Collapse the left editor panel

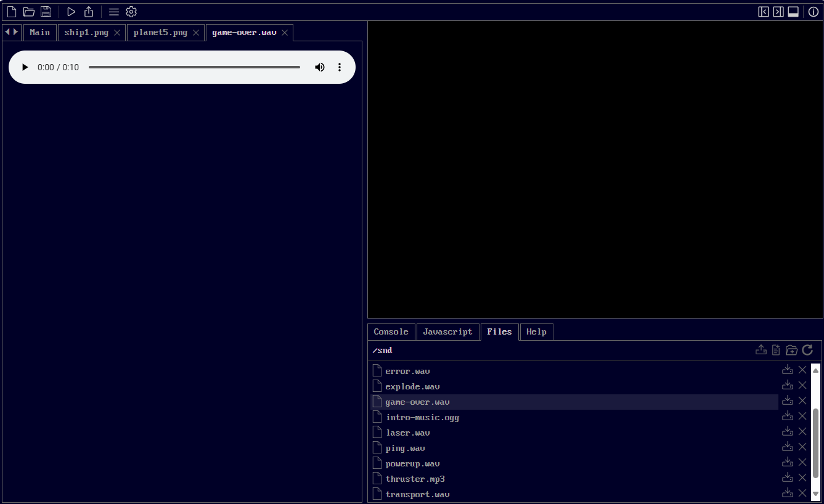pos(764,11)
